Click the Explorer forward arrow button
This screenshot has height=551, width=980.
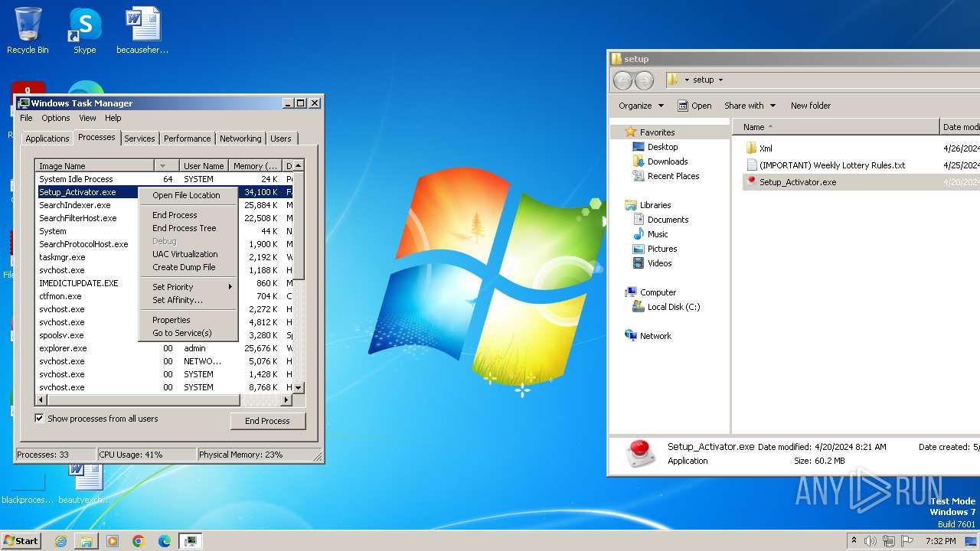tap(645, 80)
